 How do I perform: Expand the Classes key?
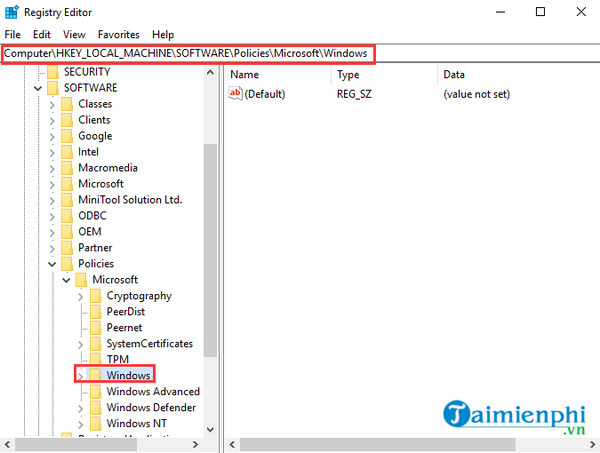click(52, 104)
